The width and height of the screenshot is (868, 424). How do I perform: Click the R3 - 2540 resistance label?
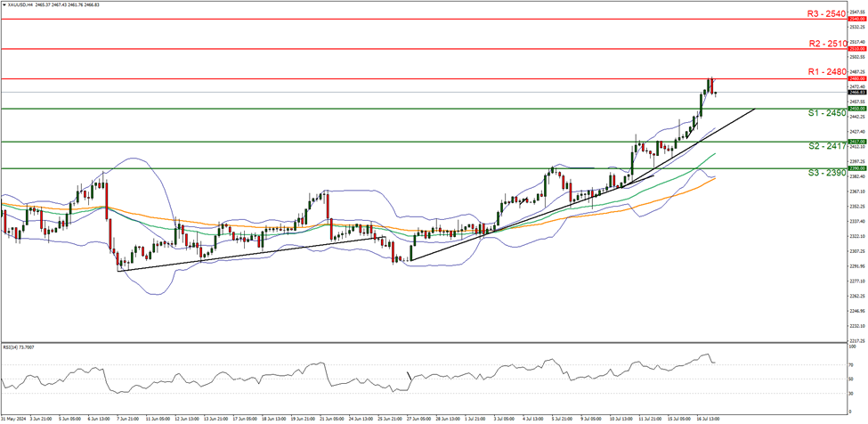click(x=825, y=12)
